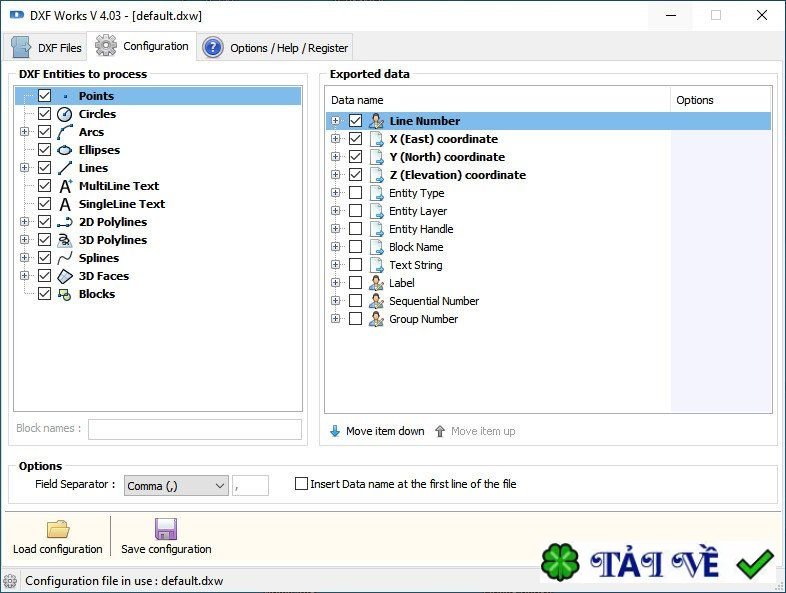Image resolution: width=786 pixels, height=593 pixels.
Task: Click the Blocks entity icon
Action: (65, 294)
